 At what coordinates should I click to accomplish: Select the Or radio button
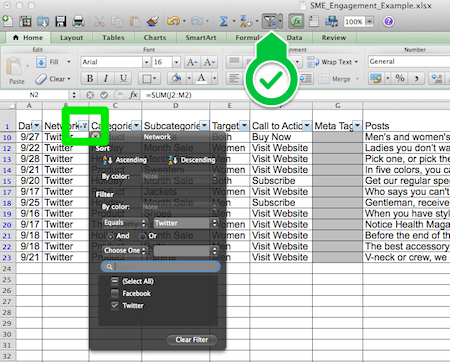142,236
